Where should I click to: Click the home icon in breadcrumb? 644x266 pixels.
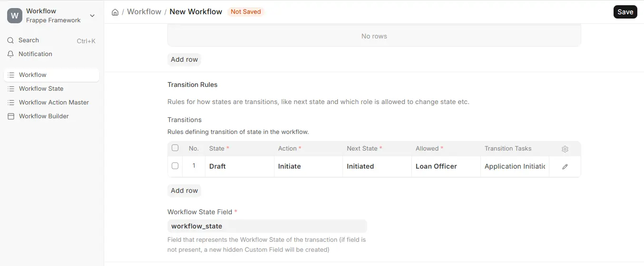[x=115, y=12]
